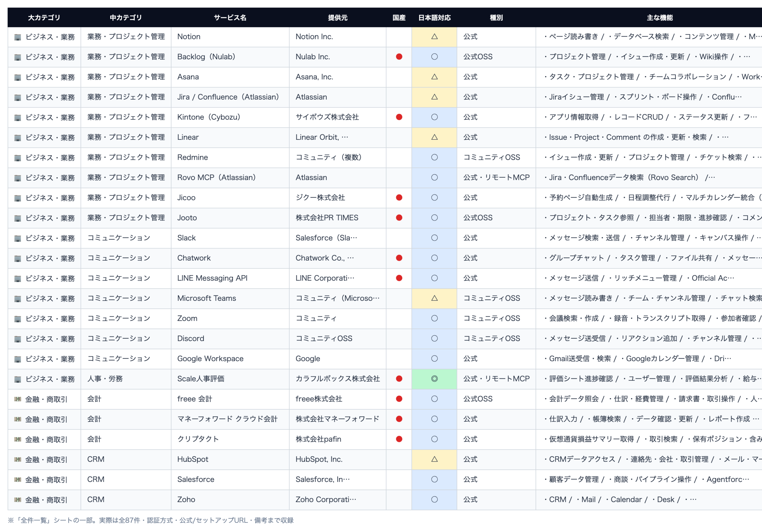Select the Microsoft Teams service cell
This screenshot has width=762, height=532.
click(230, 298)
